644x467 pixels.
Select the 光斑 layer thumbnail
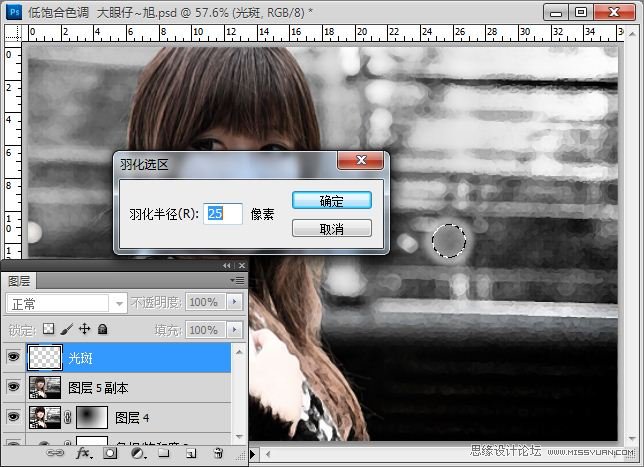[x=45, y=357]
